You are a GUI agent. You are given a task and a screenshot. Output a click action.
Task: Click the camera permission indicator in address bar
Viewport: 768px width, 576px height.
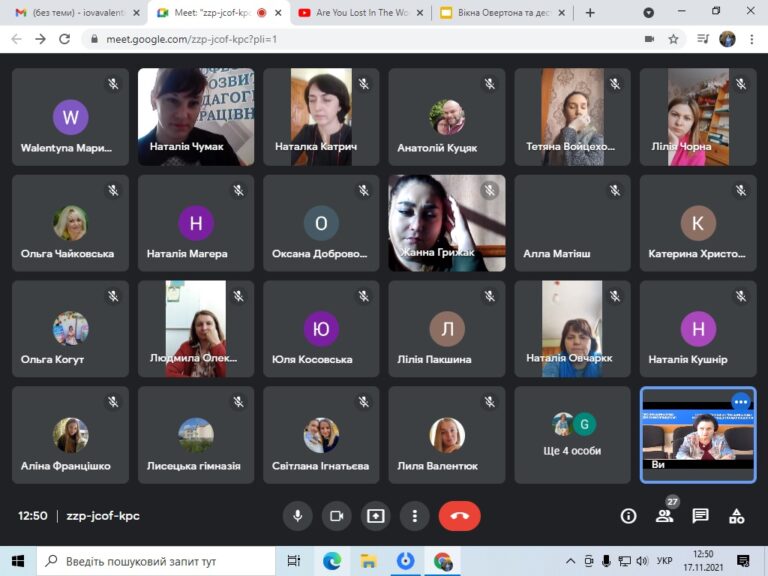649,39
